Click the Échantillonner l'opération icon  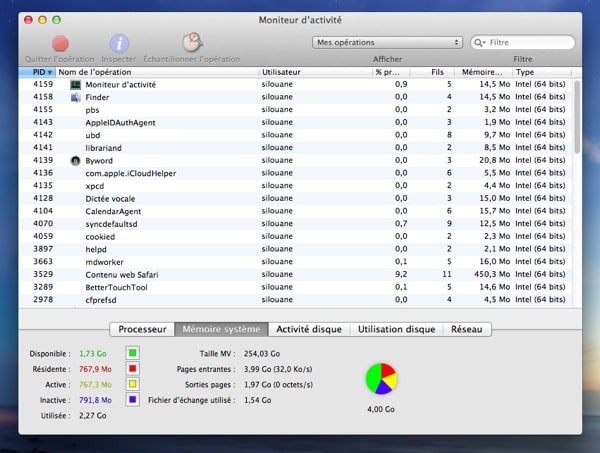pos(192,42)
